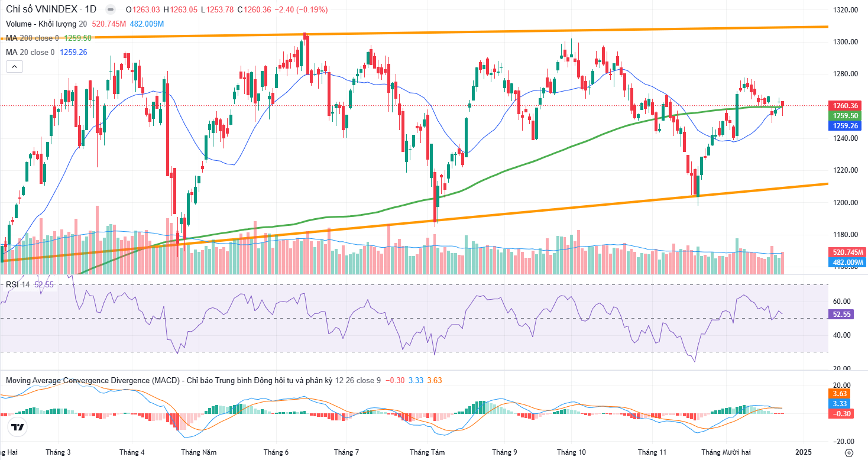Click the 60.00 RSI scale value
Image resolution: width=868 pixels, height=460 pixels.
tap(842, 302)
